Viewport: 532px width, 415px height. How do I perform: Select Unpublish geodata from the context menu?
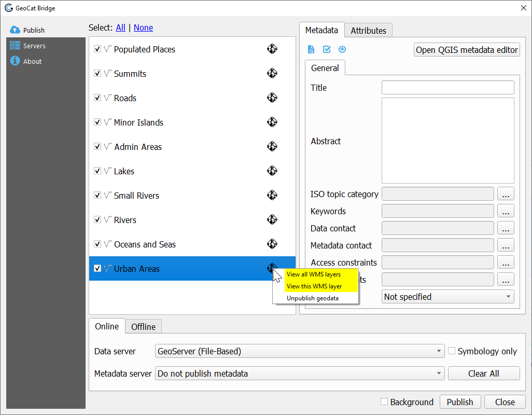point(313,298)
